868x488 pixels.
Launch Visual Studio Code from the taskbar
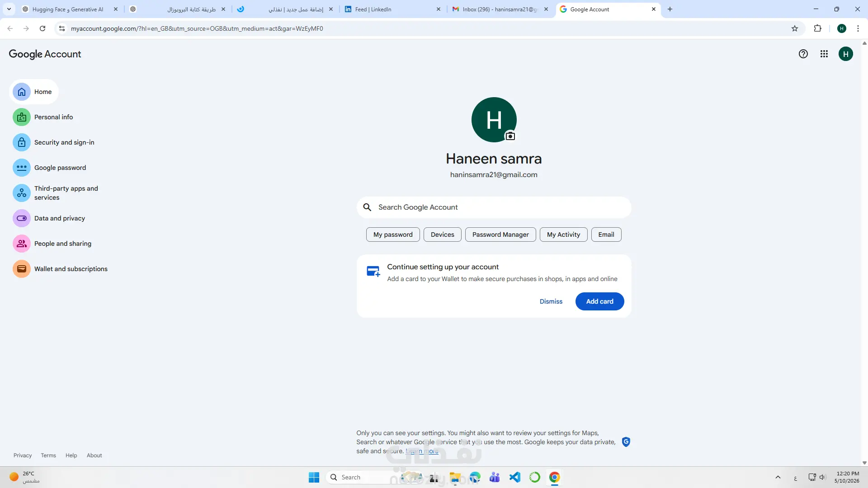(515, 477)
